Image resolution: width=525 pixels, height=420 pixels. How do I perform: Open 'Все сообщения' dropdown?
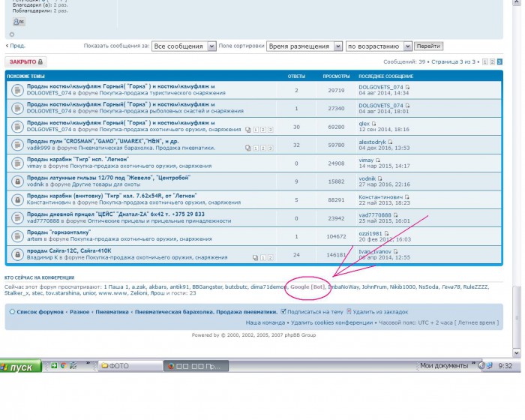click(x=184, y=46)
